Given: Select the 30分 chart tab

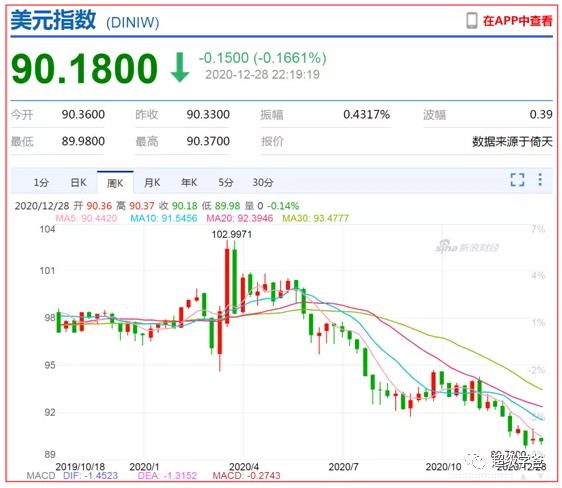Looking at the screenshot, I should 263,183.
